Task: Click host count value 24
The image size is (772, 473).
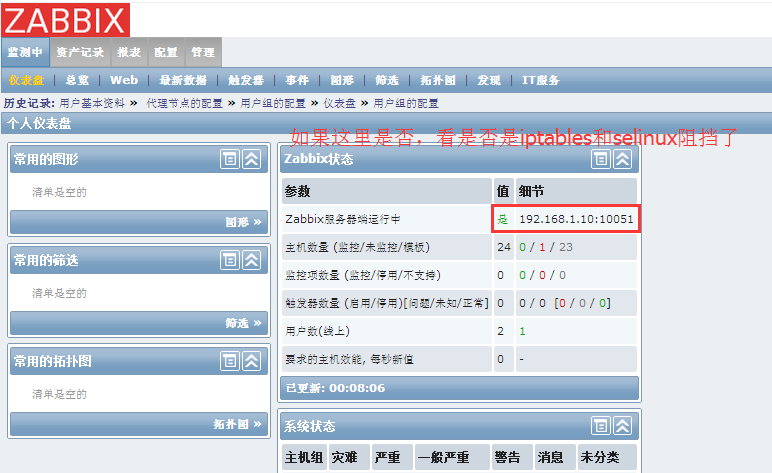Action: click(504, 247)
